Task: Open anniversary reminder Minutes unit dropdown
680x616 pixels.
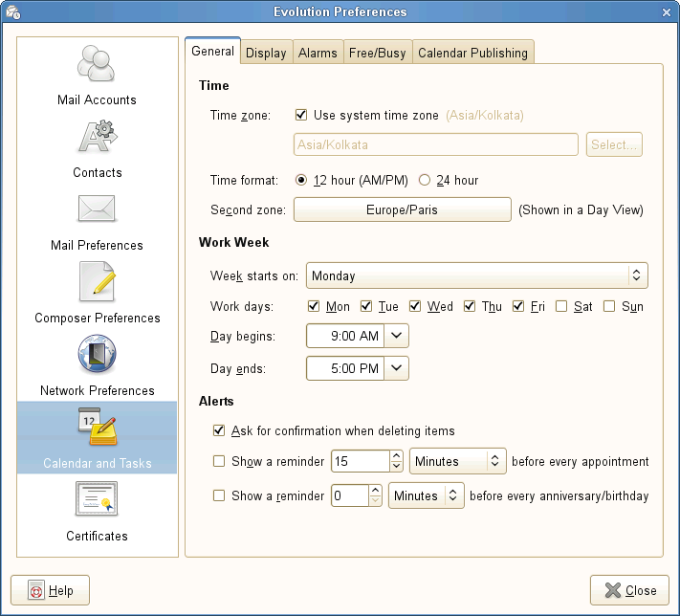Action: point(426,495)
